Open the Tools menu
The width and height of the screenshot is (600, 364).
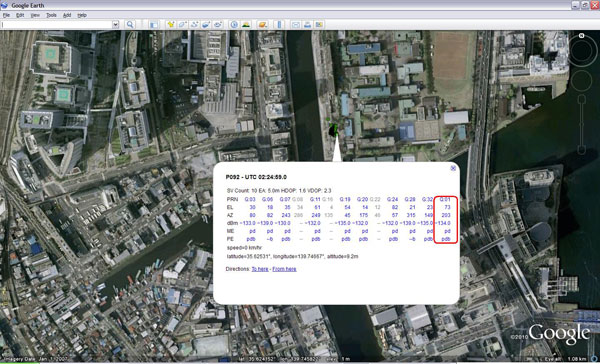coord(51,15)
